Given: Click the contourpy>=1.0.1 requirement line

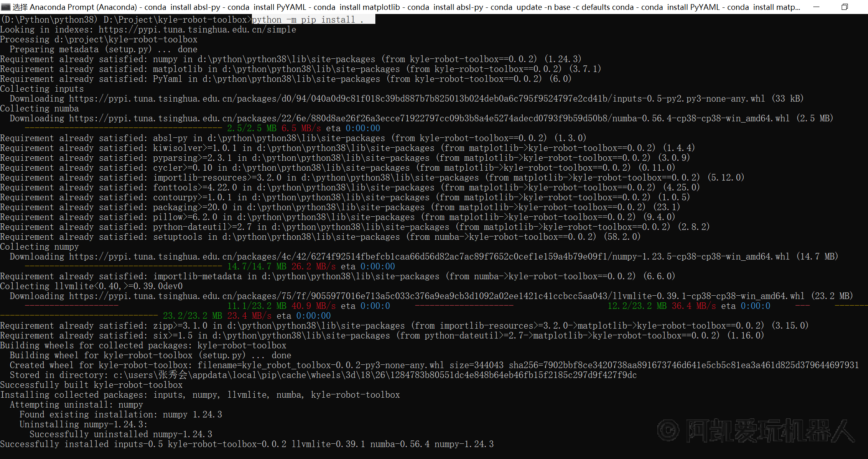Looking at the screenshot, I should tap(345, 197).
